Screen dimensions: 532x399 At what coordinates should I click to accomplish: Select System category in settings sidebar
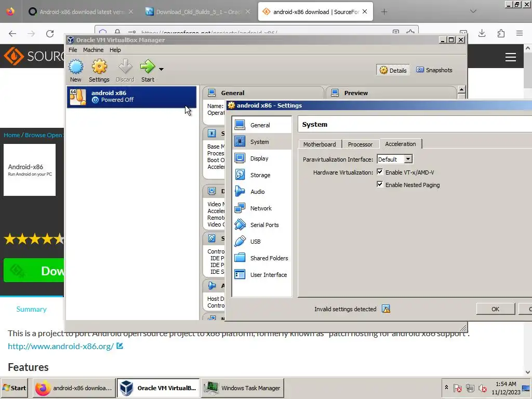262,141
